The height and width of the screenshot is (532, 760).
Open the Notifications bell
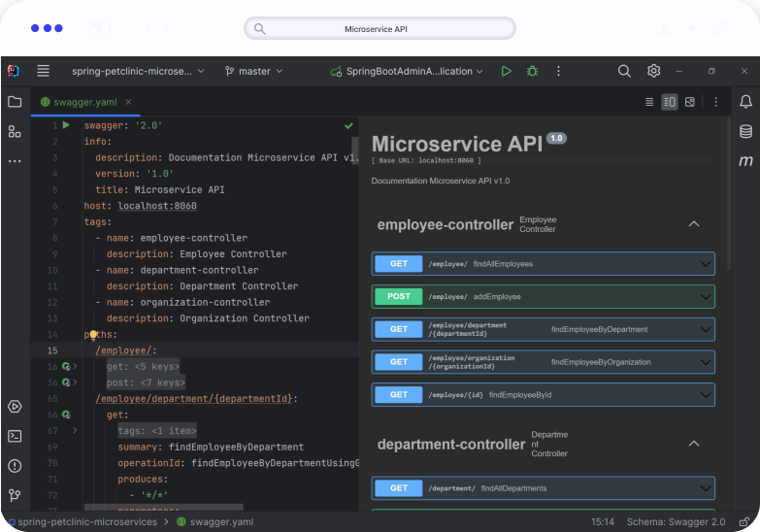(745, 102)
